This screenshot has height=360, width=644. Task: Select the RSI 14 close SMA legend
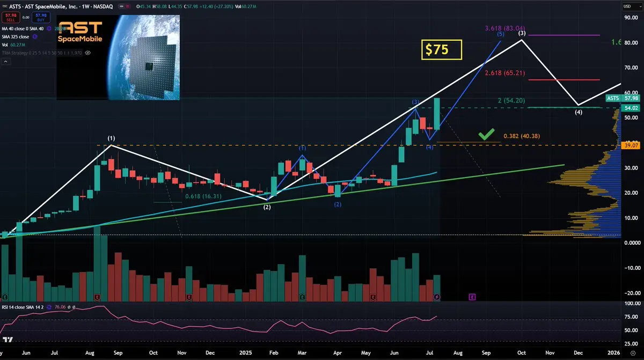pos(23,307)
